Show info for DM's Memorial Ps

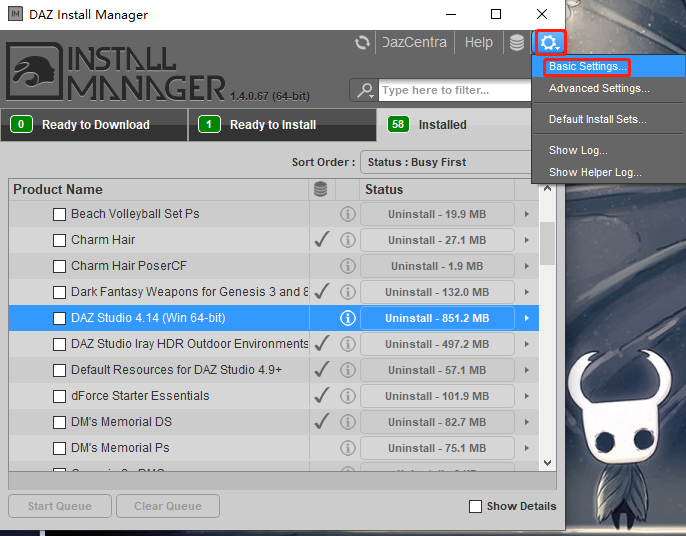(348, 448)
